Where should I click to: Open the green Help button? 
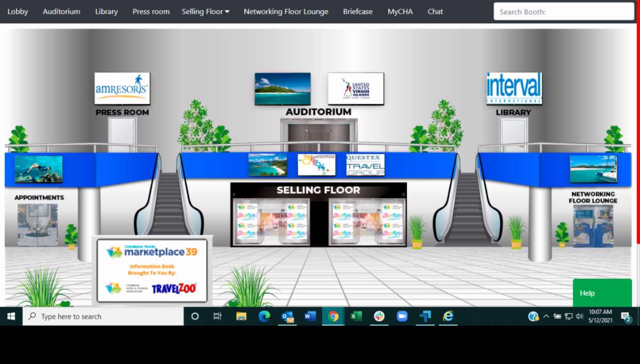(x=602, y=293)
